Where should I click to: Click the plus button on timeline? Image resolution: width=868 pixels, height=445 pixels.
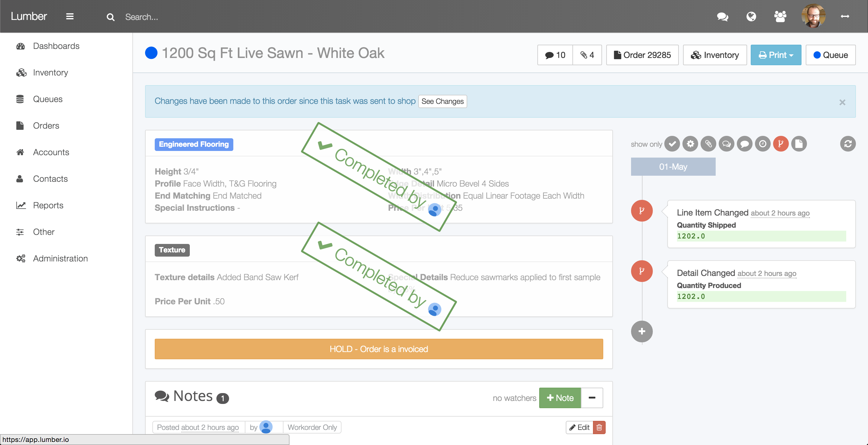coord(642,331)
